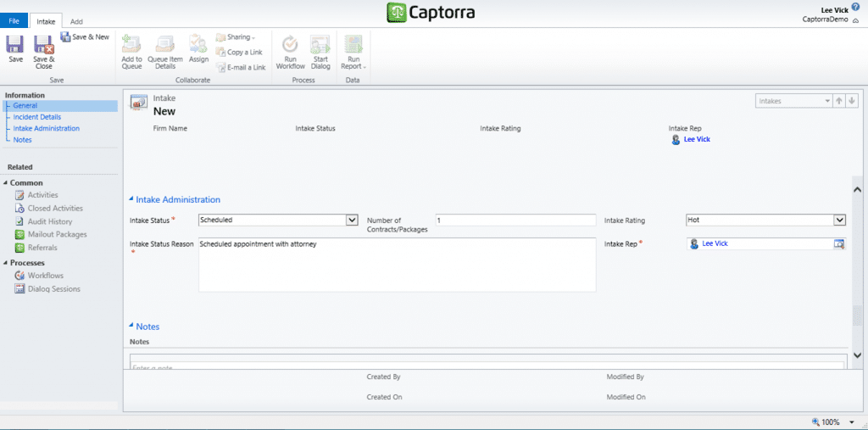Open Mailout Packages
This screenshot has height=430, width=868.
click(50, 234)
